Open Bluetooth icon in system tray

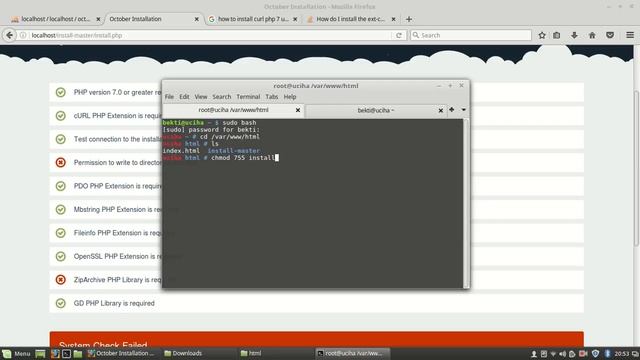607,354
